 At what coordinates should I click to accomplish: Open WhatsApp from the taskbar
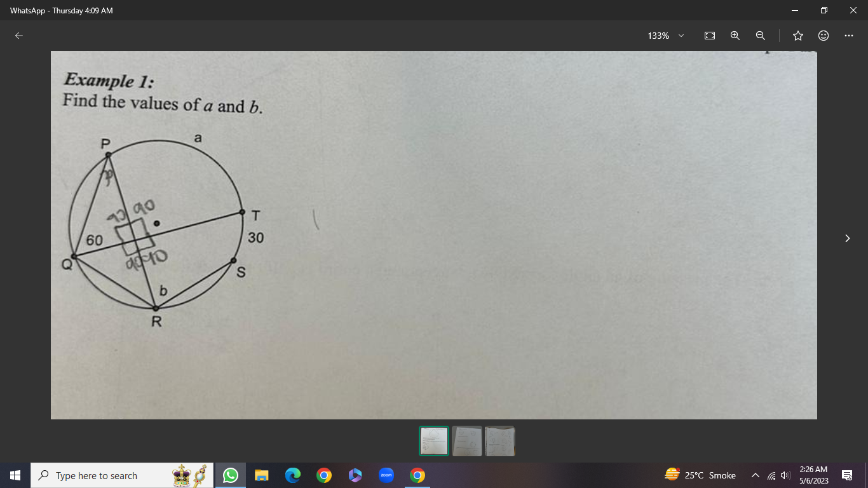pyautogui.click(x=230, y=475)
